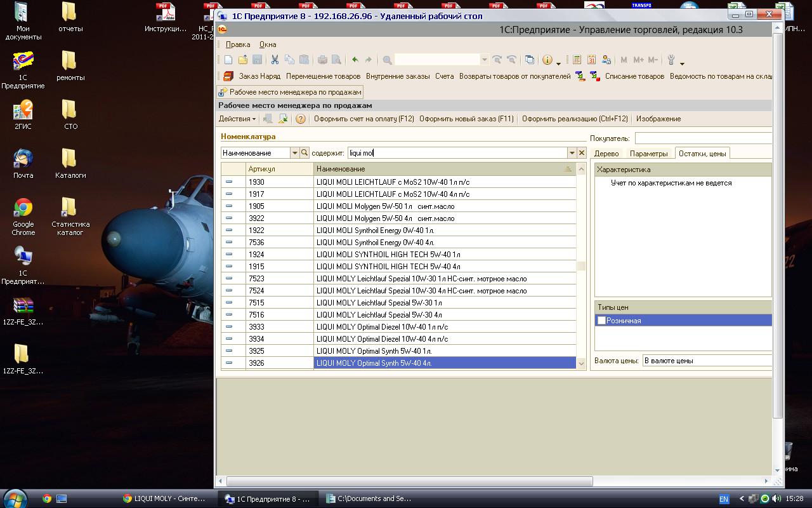Click Оформить реализацию (Ctrl+F12)
Image resolution: width=812 pixels, height=508 pixels.
point(575,119)
